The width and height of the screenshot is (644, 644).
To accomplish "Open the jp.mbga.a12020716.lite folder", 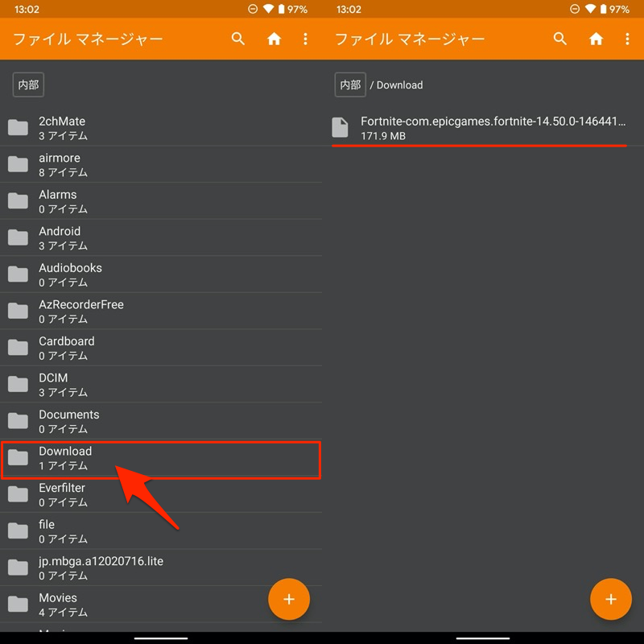I will click(161, 568).
